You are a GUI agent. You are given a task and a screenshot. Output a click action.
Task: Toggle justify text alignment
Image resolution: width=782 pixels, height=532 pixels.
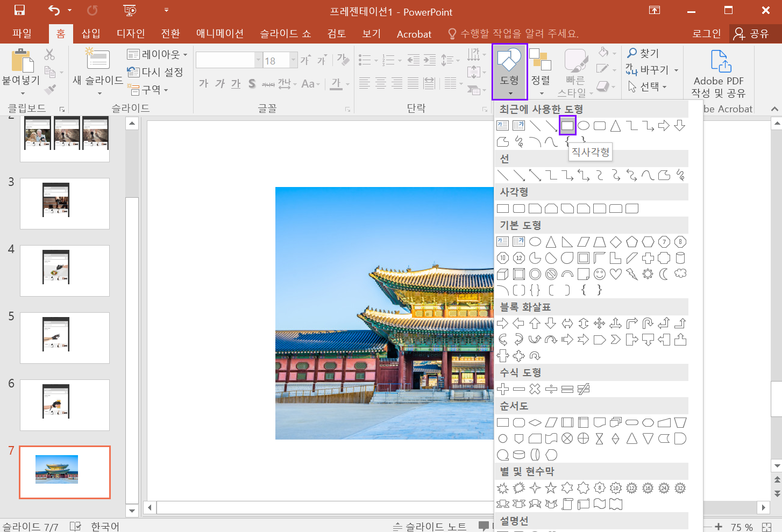[x=413, y=83]
